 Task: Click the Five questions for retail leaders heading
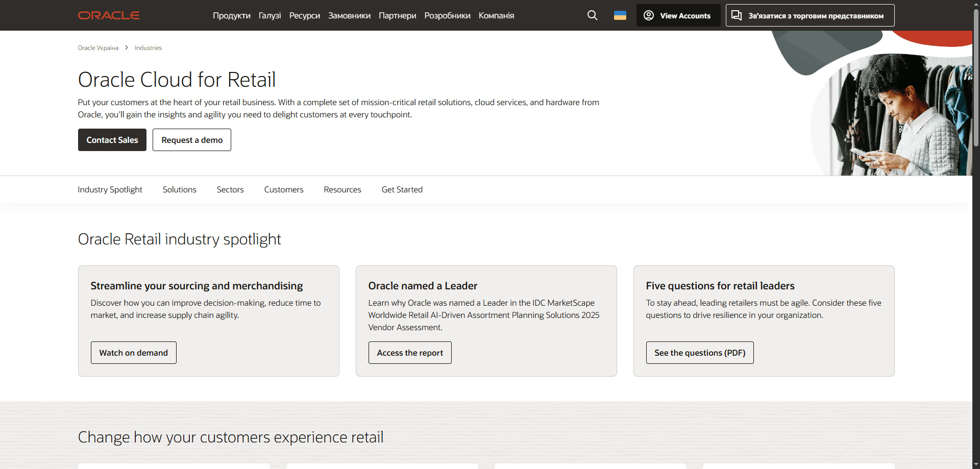[720, 286]
